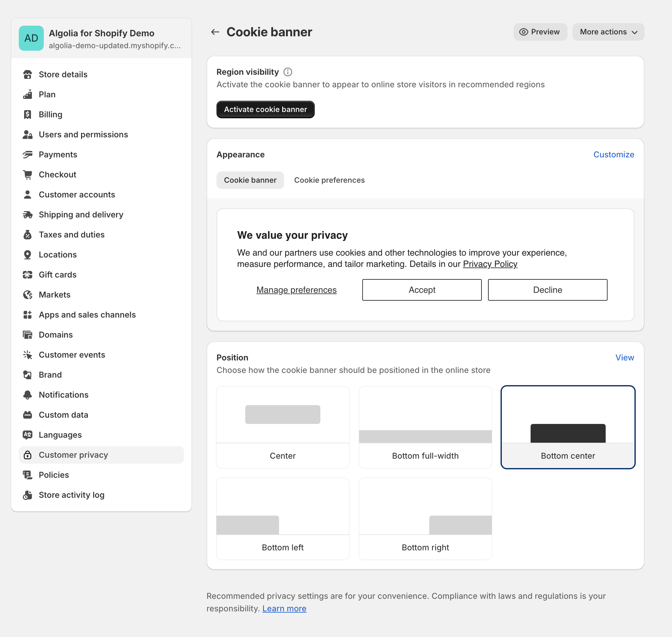Open Store details settings via house icon
Viewport: 672px width, 637px height.
[28, 74]
